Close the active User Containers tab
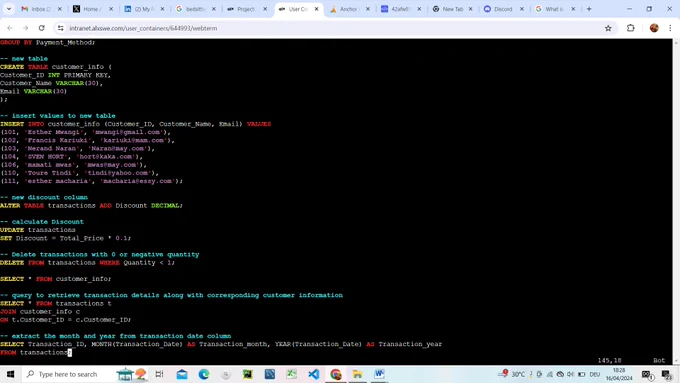680x383 pixels. pyautogui.click(x=317, y=9)
